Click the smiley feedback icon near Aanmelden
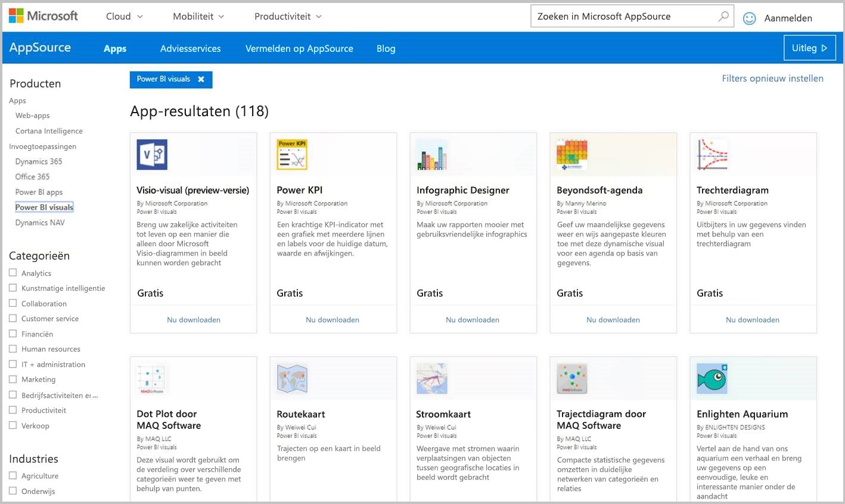845x504 pixels. pos(749,18)
